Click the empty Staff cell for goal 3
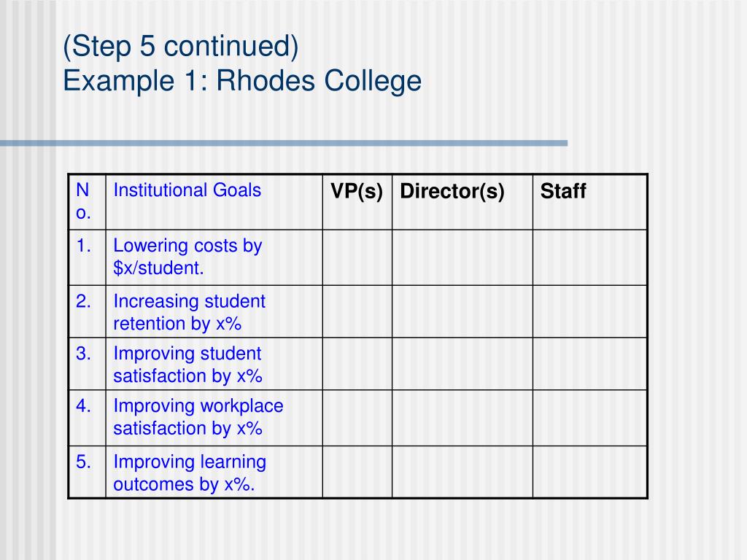747x560 pixels. (589, 364)
